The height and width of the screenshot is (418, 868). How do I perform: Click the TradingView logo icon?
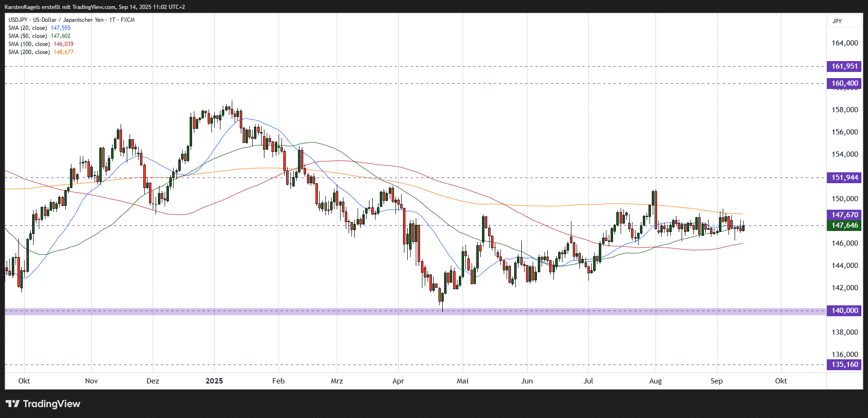coord(13,404)
